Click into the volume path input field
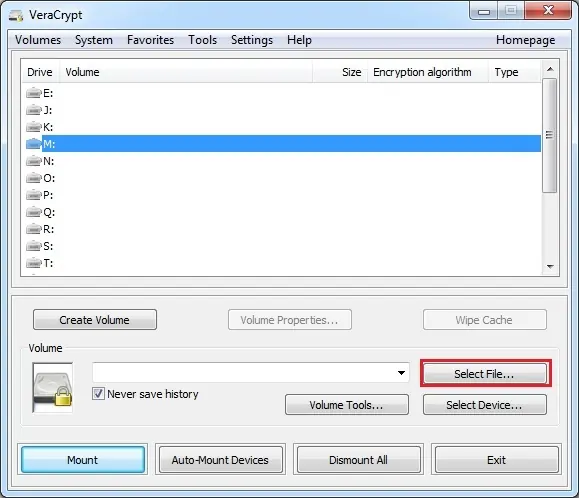 click(x=244, y=372)
